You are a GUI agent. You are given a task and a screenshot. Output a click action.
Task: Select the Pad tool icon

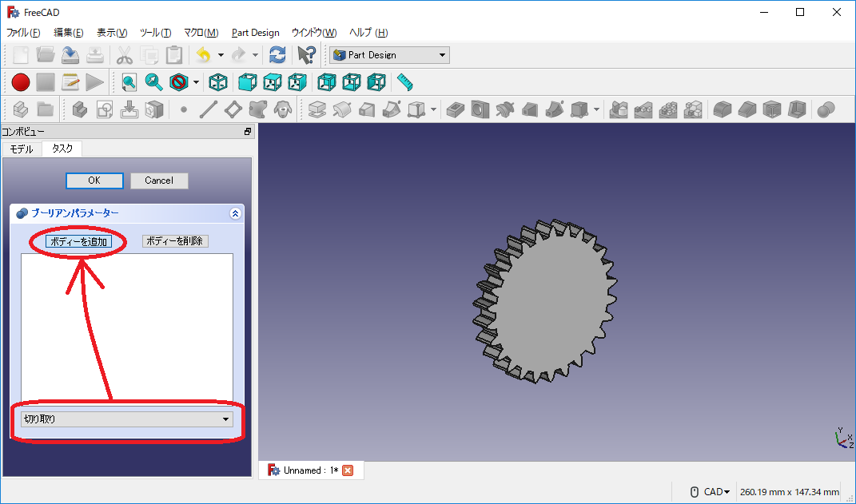[x=317, y=109]
